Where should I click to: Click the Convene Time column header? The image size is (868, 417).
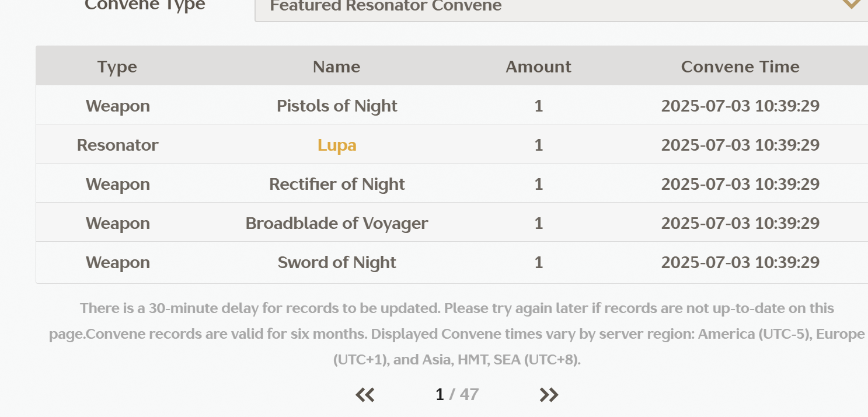(x=740, y=67)
